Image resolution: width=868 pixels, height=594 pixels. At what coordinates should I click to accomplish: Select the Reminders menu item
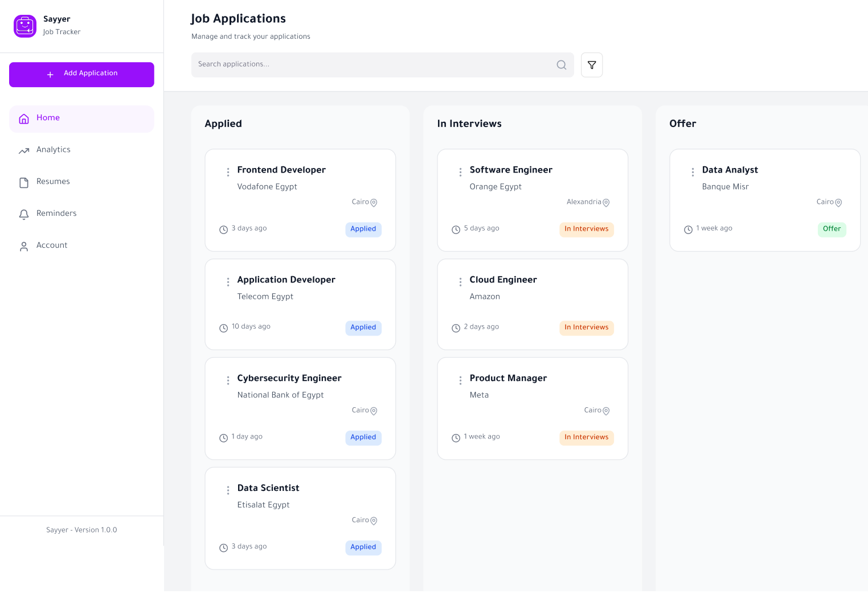point(56,214)
